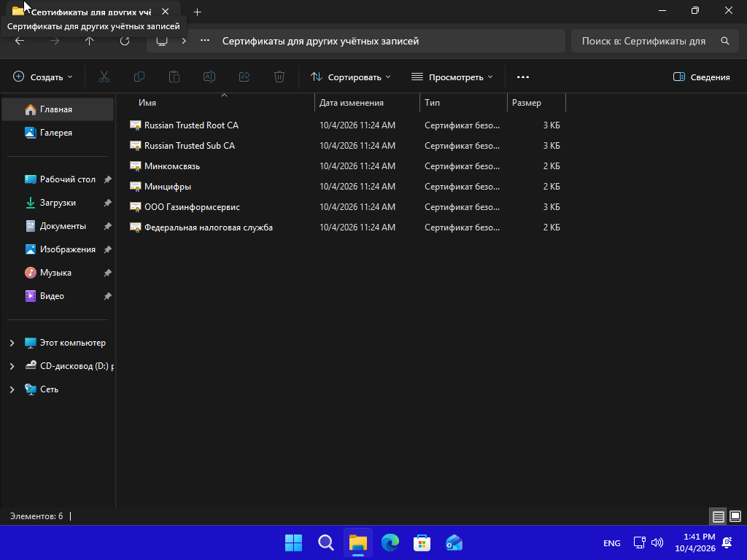Click certificate icon of Russian Trusted Root CA
The image size is (747, 560).
click(135, 125)
